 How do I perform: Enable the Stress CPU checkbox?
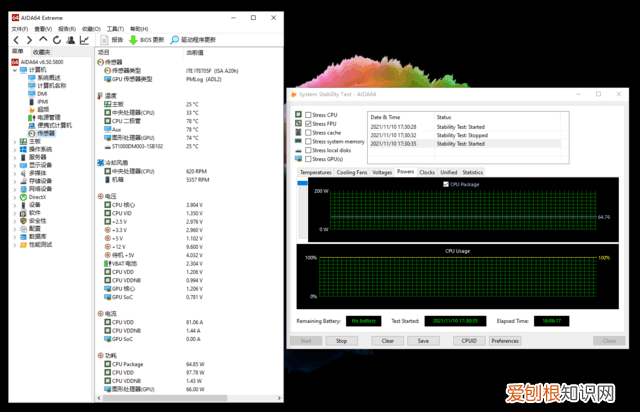(x=308, y=114)
